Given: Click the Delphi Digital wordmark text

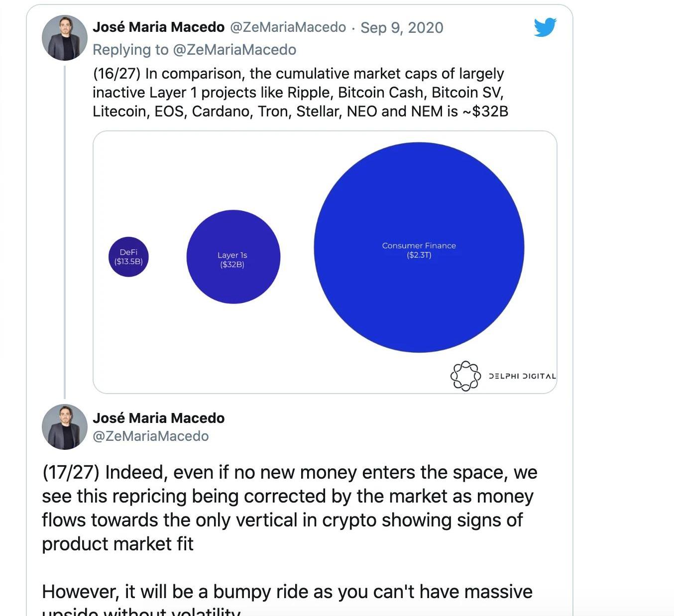Looking at the screenshot, I should point(522,376).
